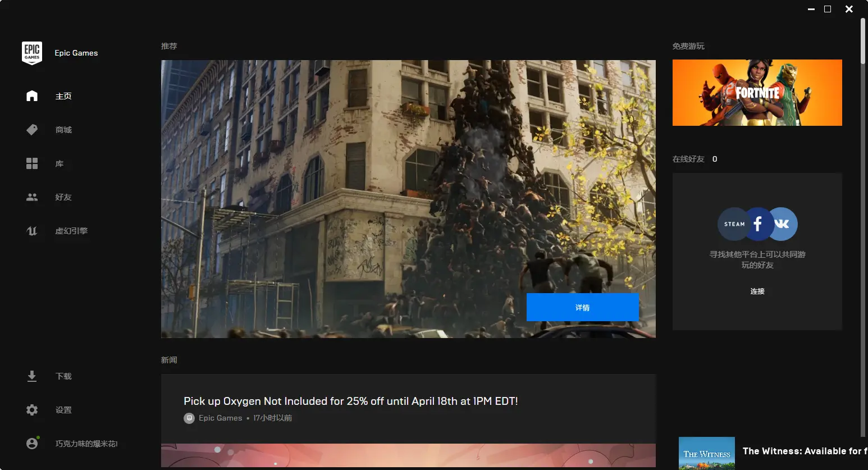This screenshot has width=868, height=470.
Task: Go to the 商城 store section
Action: (x=63, y=130)
